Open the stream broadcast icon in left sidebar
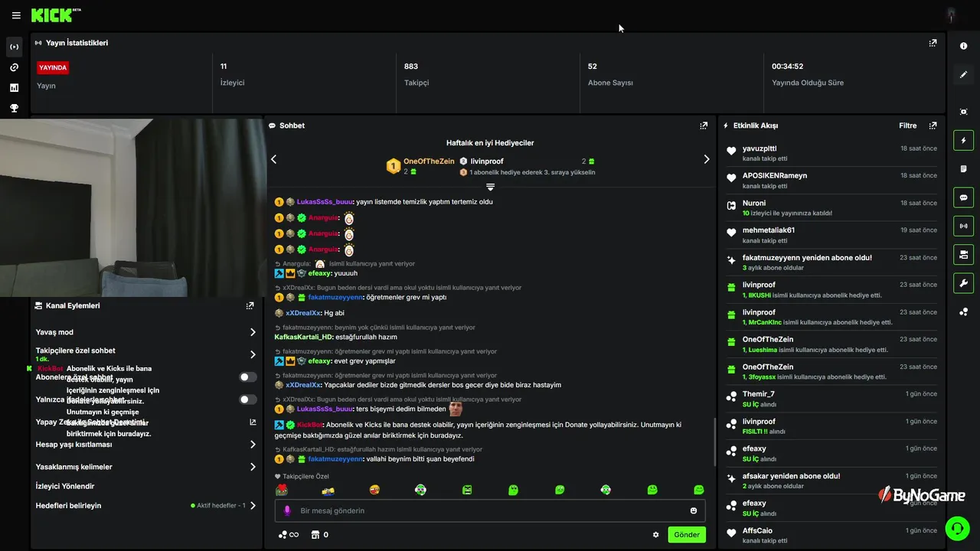980x551 pixels. [x=14, y=47]
